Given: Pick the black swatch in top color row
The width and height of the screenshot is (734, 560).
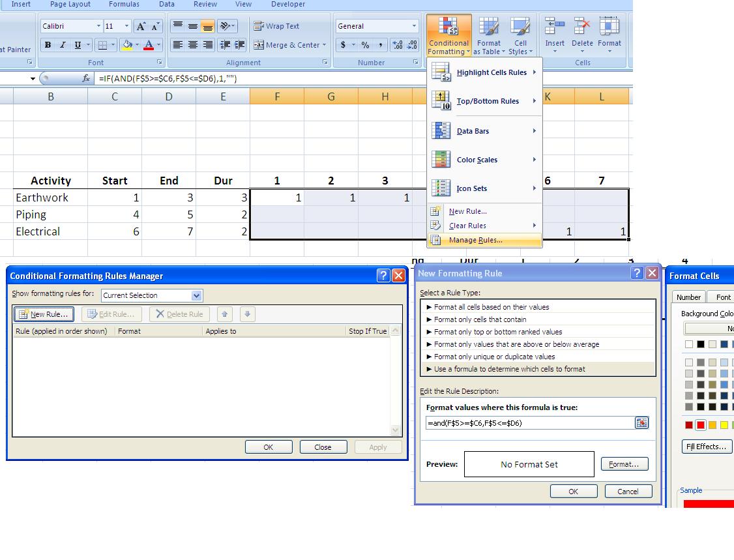Looking at the screenshot, I should pos(700,344).
